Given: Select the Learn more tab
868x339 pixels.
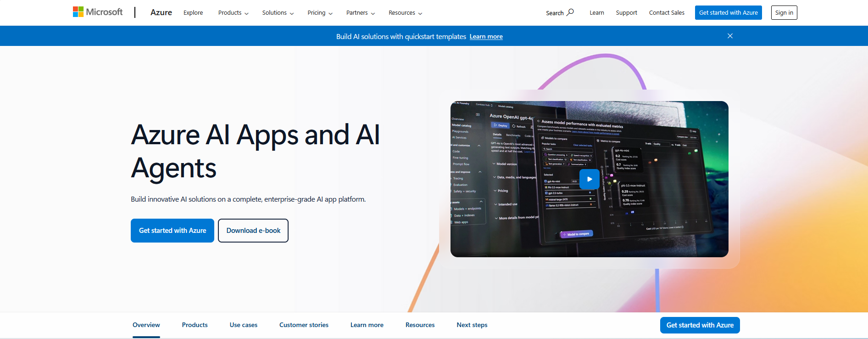Looking at the screenshot, I should 367,325.
